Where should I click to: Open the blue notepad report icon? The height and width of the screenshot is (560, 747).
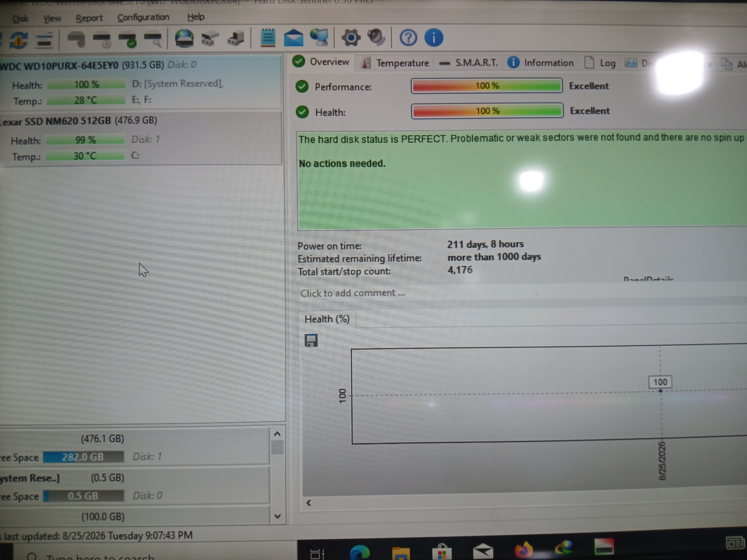pyautogui.click(x=268, y=37)
